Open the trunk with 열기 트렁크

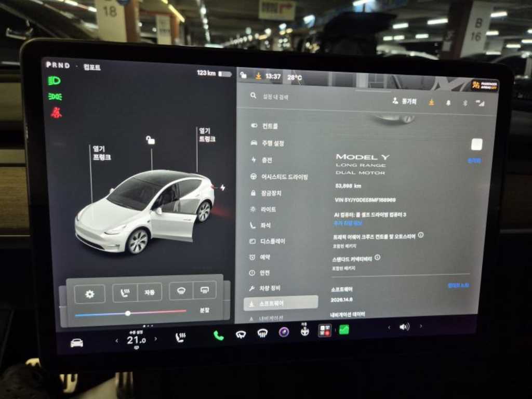coord(207,135)
